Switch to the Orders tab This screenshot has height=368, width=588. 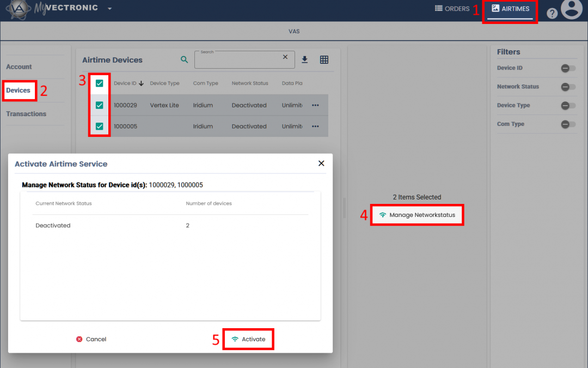tap(452, 9)
